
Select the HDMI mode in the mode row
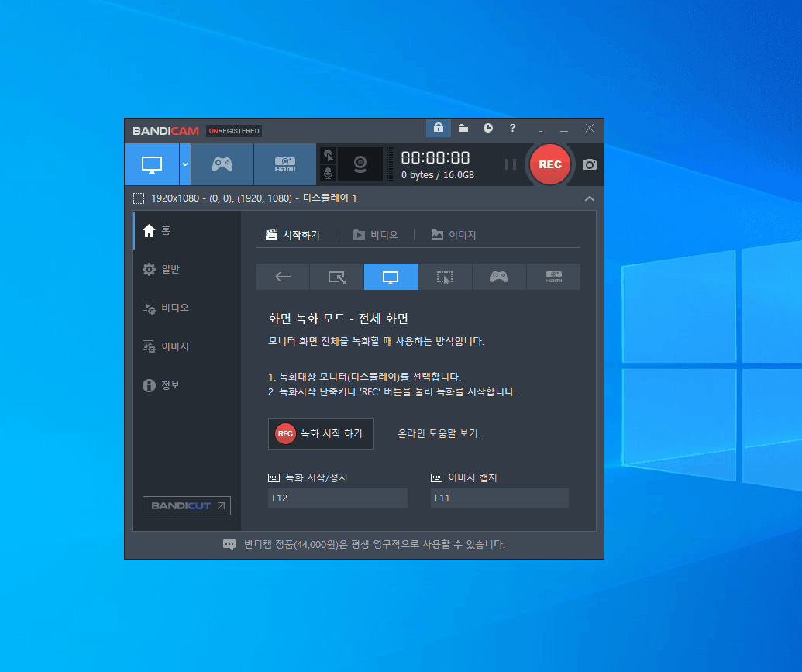click(553, 277)
